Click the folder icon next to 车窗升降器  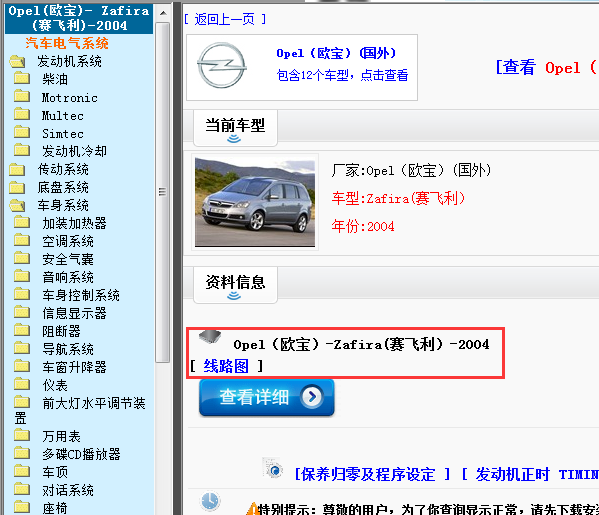22,366
